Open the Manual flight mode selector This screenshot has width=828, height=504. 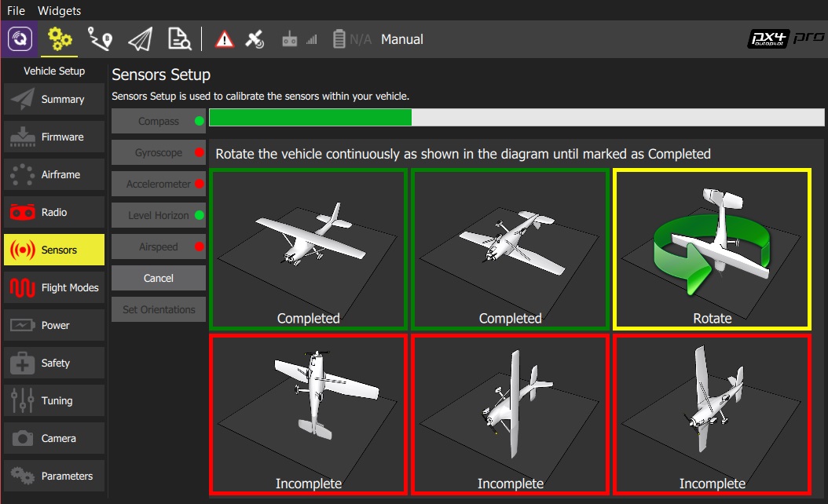(401, 39)
